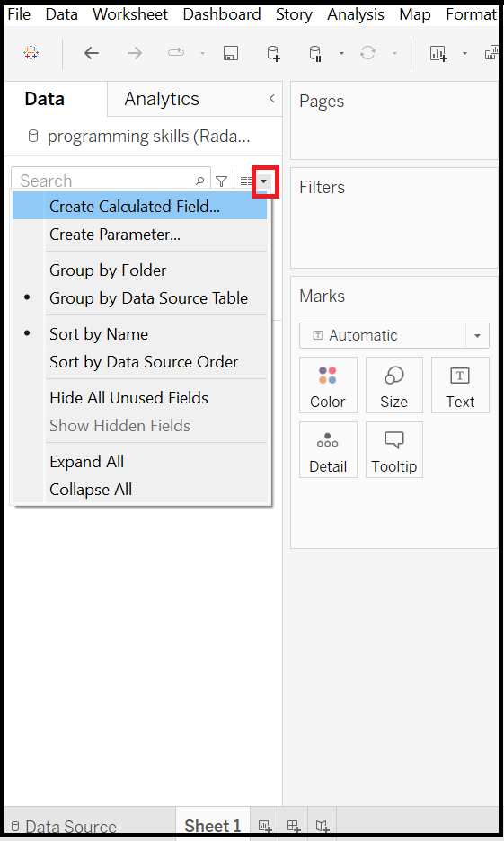
Task: Click the red-highlighted data pane dropdown arrow
Action: point(264,181)
